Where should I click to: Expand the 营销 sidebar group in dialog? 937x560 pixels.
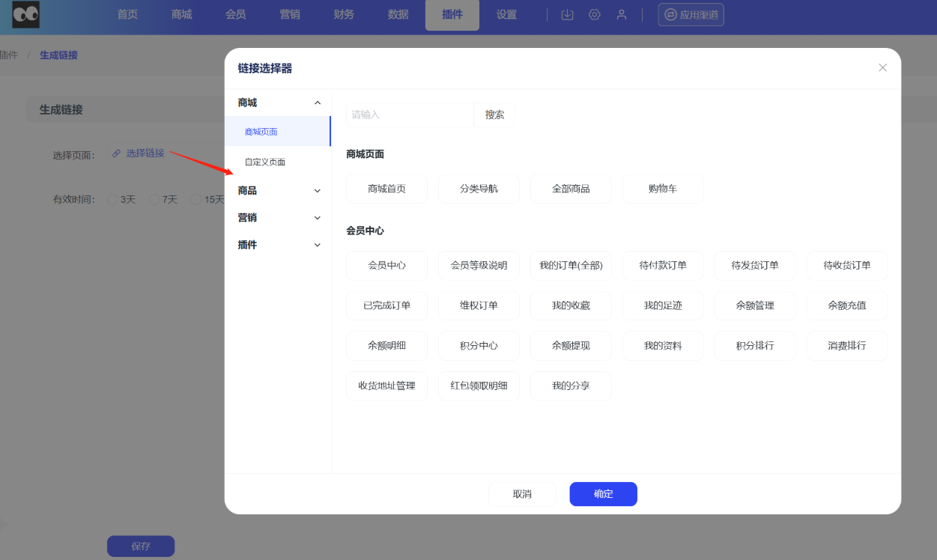tap(279, 218)
